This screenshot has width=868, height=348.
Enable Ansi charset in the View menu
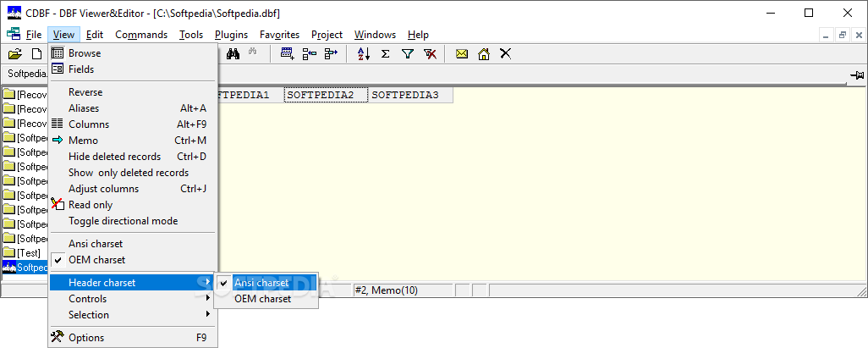pyautogui.click(x=133, y=244)
